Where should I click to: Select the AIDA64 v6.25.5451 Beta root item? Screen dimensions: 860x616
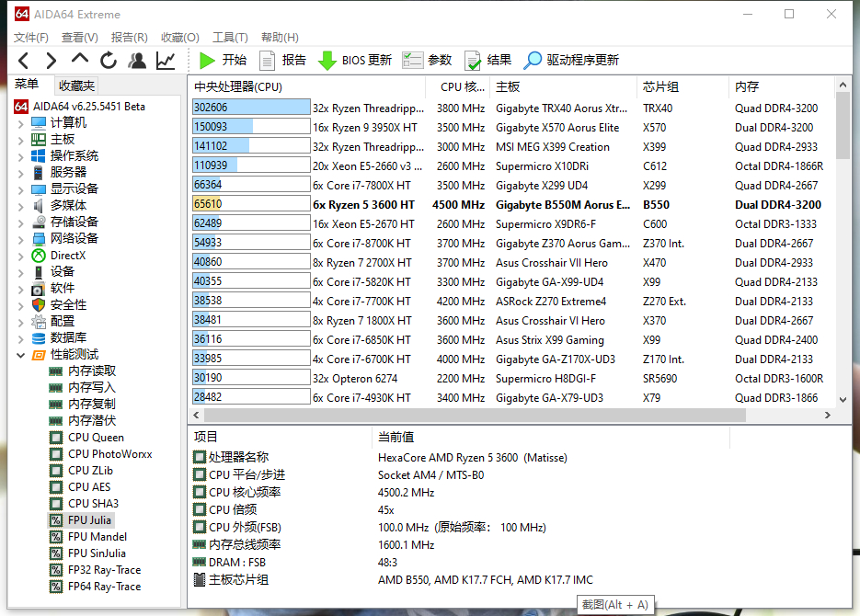pyautogui.click(x=80, y=107)
